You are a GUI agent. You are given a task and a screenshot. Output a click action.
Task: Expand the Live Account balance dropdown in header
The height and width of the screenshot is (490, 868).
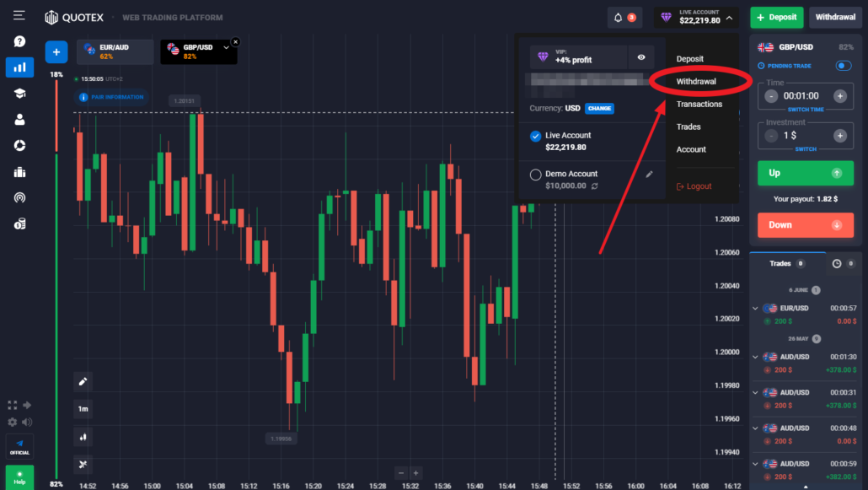pyautogui.click(x=696, y=17)
